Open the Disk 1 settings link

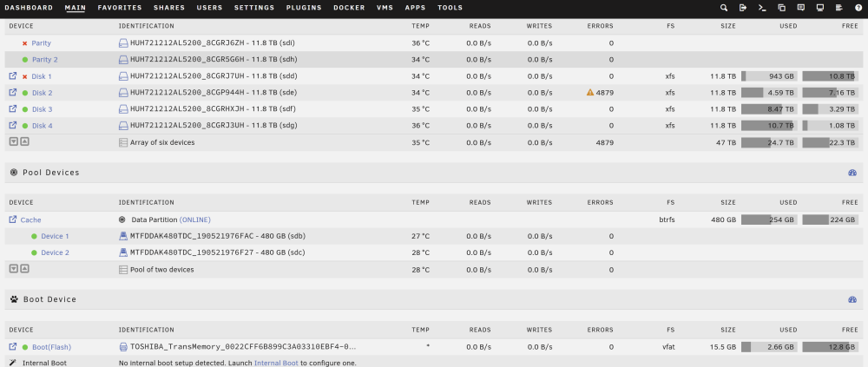[42, 76]
